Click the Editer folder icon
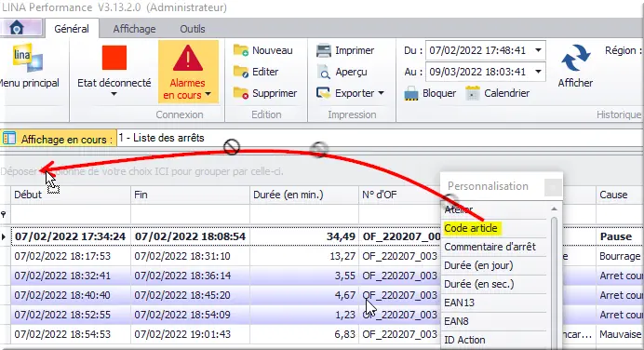644x350 pixels. pyautogui.click(x=241, y=72)
